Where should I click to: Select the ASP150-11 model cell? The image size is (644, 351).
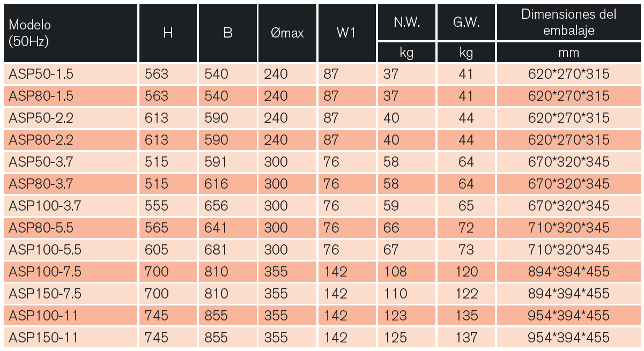click(43, 338)
